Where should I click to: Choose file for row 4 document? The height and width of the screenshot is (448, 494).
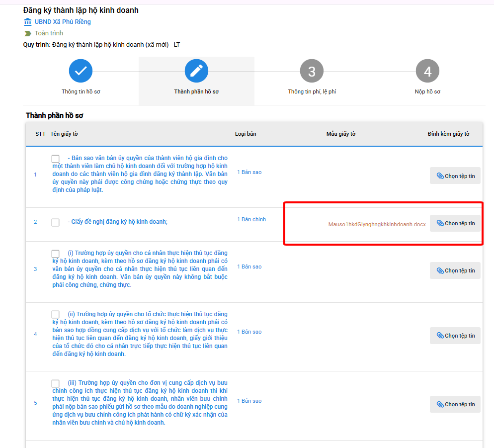pyautogui.click(x=455, y=336)
